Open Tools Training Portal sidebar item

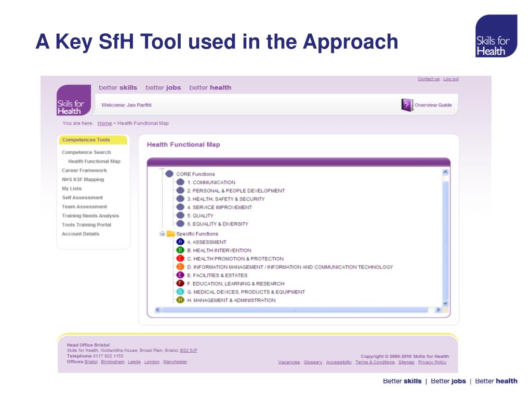pyautogui.click(x=86, y=224)
